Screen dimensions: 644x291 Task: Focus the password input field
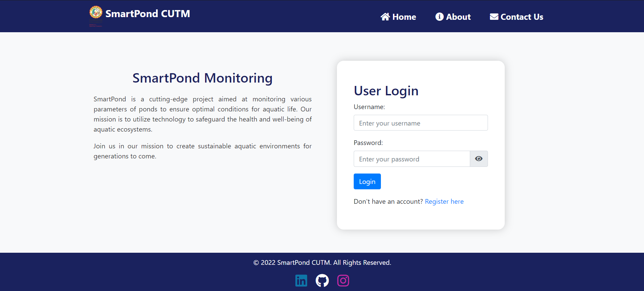[412, 159]
